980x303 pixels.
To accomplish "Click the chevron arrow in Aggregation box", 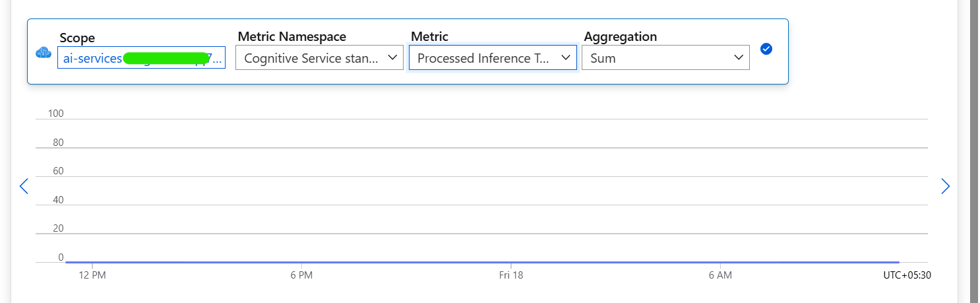I will (x=739, y=57).
